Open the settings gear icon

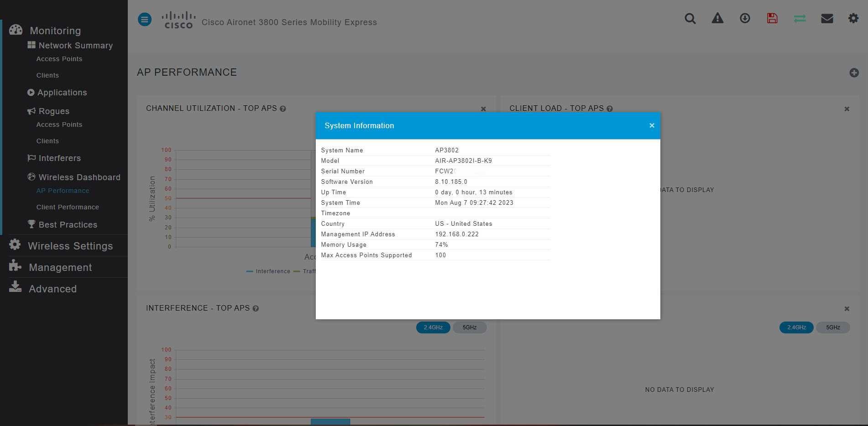[853, 18]
